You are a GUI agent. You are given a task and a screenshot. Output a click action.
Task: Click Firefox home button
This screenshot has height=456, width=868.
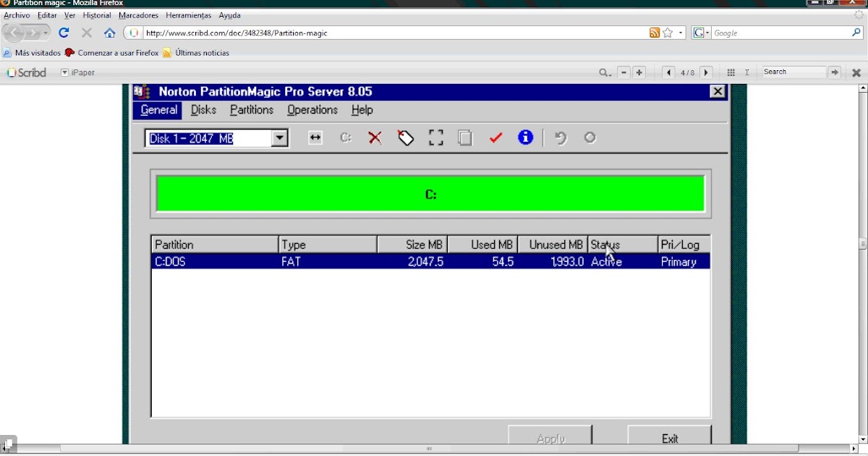pyautogui.click(x=110, y=33)
